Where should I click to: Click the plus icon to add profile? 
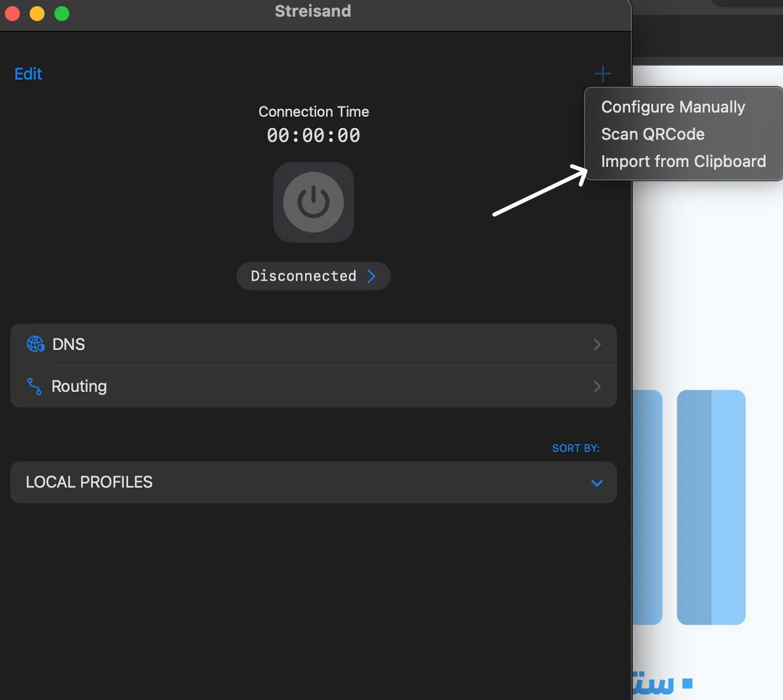tap(602, 73)
